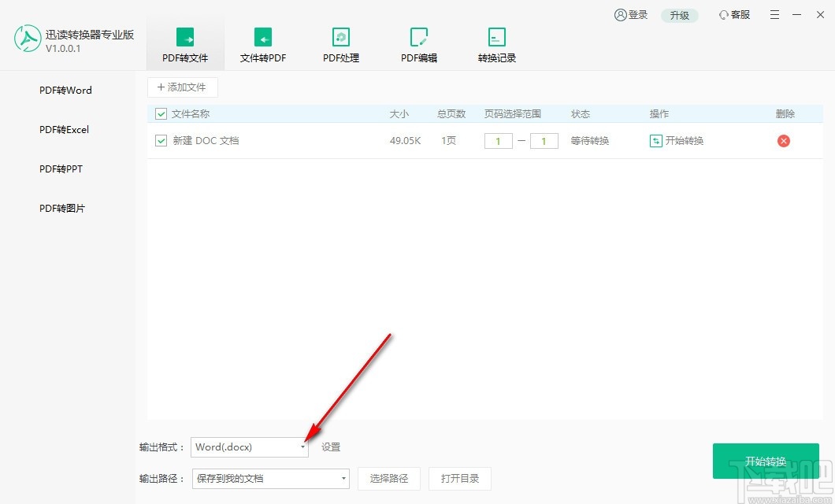Select the 文件转PDF tool icon
Viewport: 835px width, 504px height.
tap(262, 43)
